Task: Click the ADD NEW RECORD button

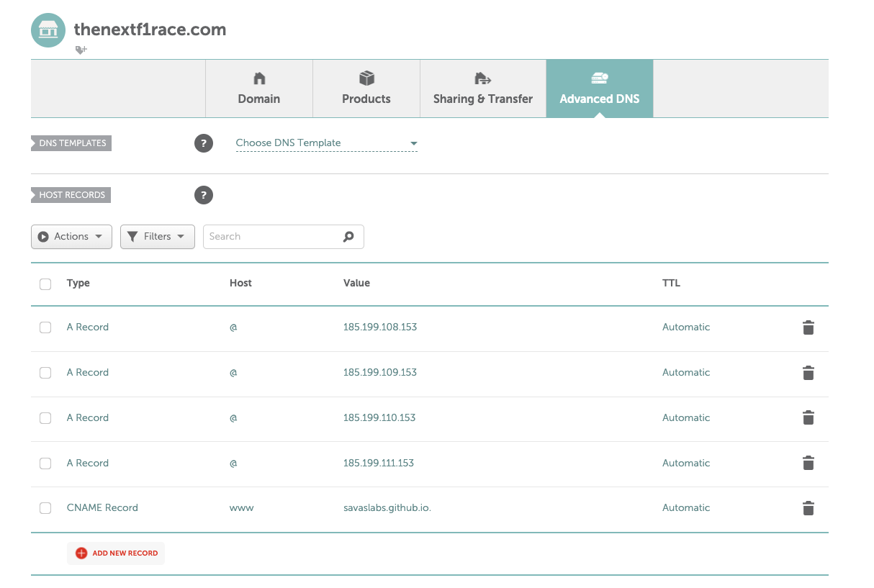Action: 115,553
